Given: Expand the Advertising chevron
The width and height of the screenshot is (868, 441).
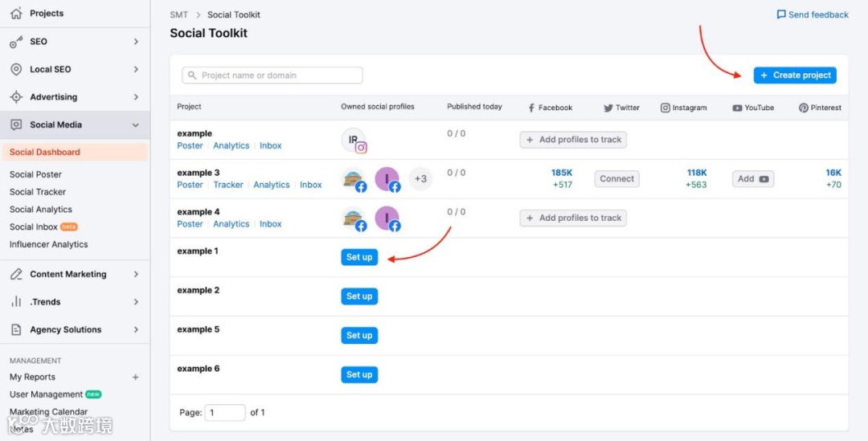Looking at the screenshot, I should coord(136,97).
